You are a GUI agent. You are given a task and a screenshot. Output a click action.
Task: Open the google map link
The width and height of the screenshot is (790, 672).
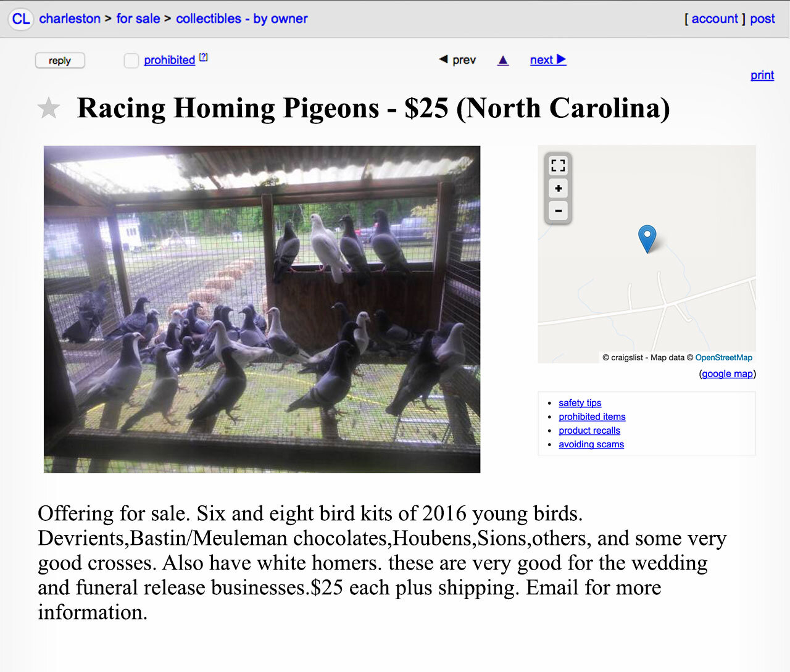pyautogui.click(x=726, y=373)
